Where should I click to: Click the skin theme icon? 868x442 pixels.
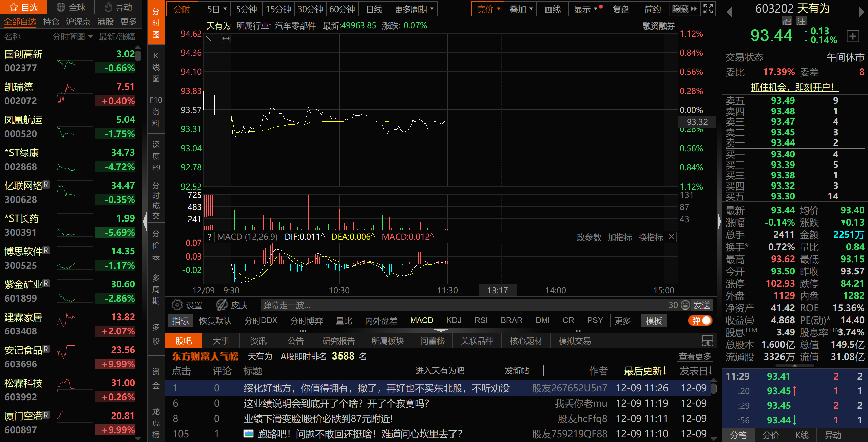pyautogui.click(x=222, y=305)
